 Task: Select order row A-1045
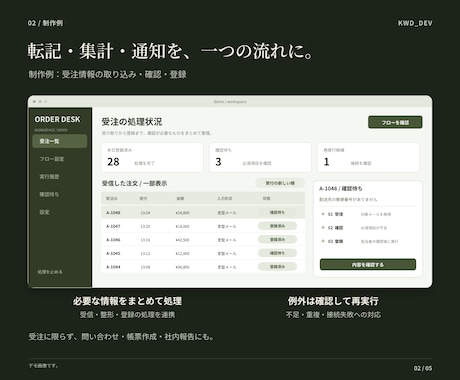click(203, 253)
